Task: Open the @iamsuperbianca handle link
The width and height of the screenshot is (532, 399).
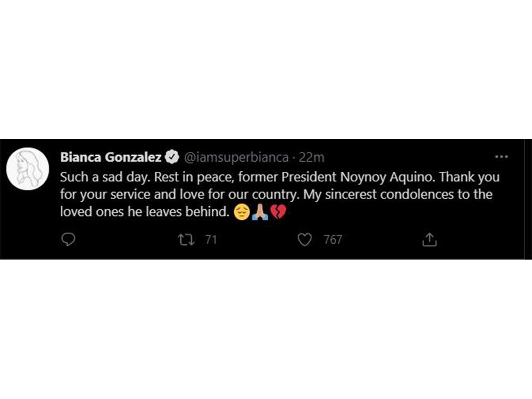Action: [236, 157]
